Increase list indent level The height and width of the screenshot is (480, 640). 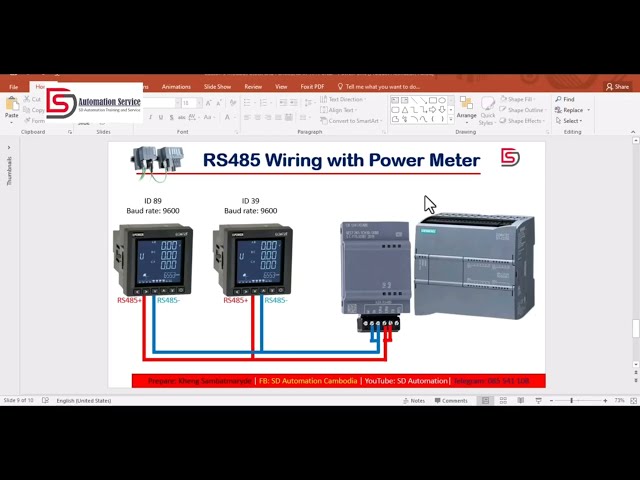293,103
